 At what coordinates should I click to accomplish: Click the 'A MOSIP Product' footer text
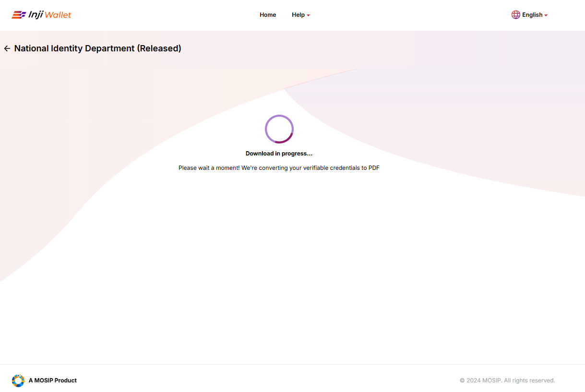pyautogui.click(x=52, y=380)
